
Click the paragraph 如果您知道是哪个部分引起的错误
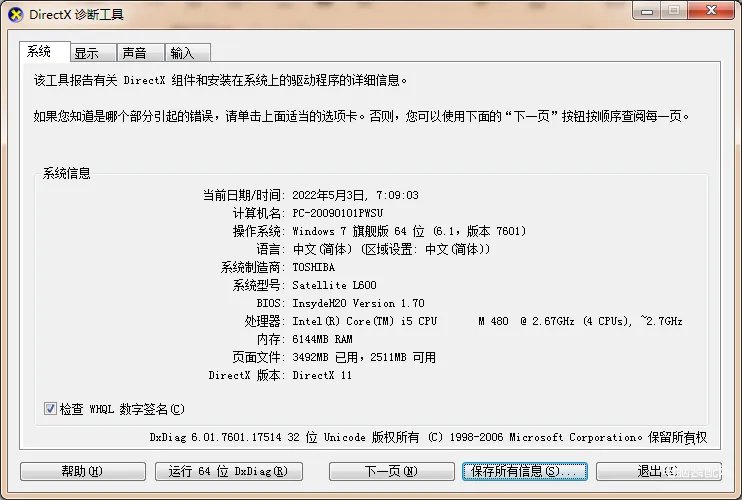(x=362, y=116)
